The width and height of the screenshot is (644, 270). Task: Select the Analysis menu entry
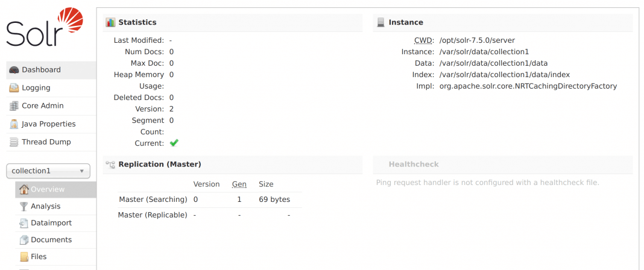point(46,206)
